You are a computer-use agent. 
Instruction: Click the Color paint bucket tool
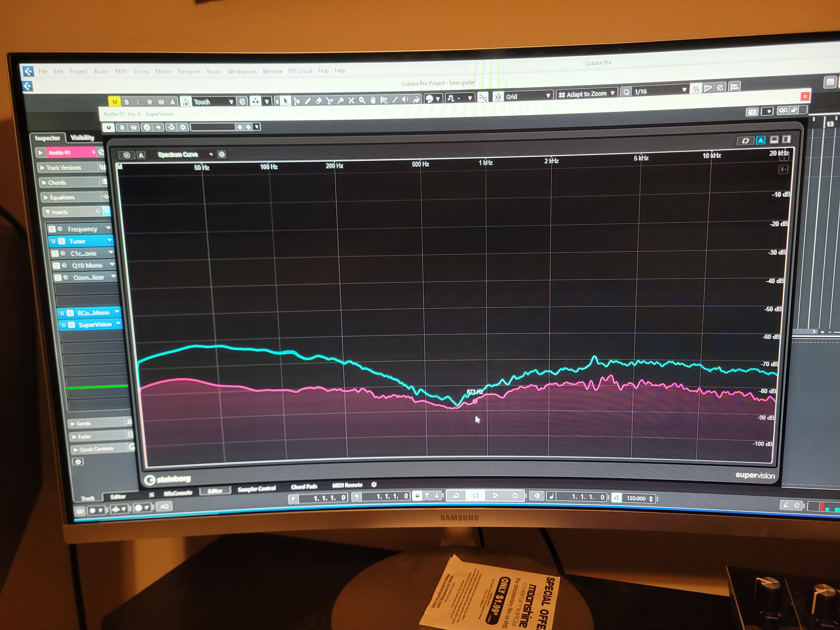click(417, 99)
